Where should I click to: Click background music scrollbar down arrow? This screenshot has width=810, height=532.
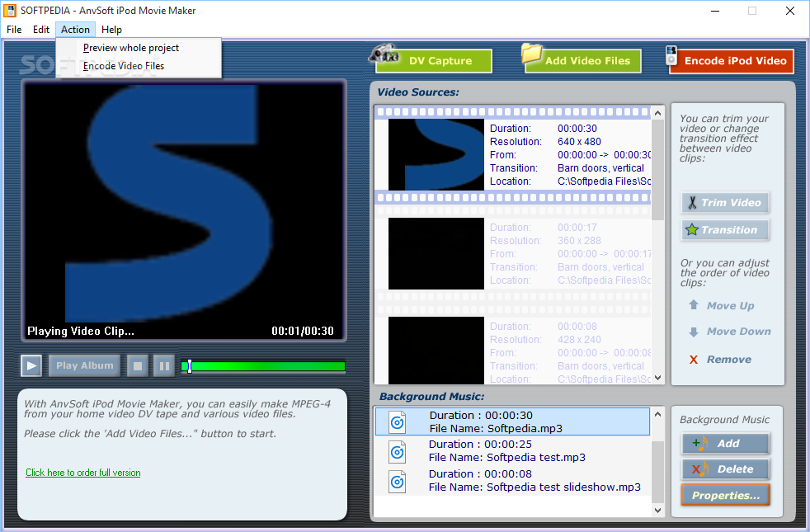click(x=657, y=511)
